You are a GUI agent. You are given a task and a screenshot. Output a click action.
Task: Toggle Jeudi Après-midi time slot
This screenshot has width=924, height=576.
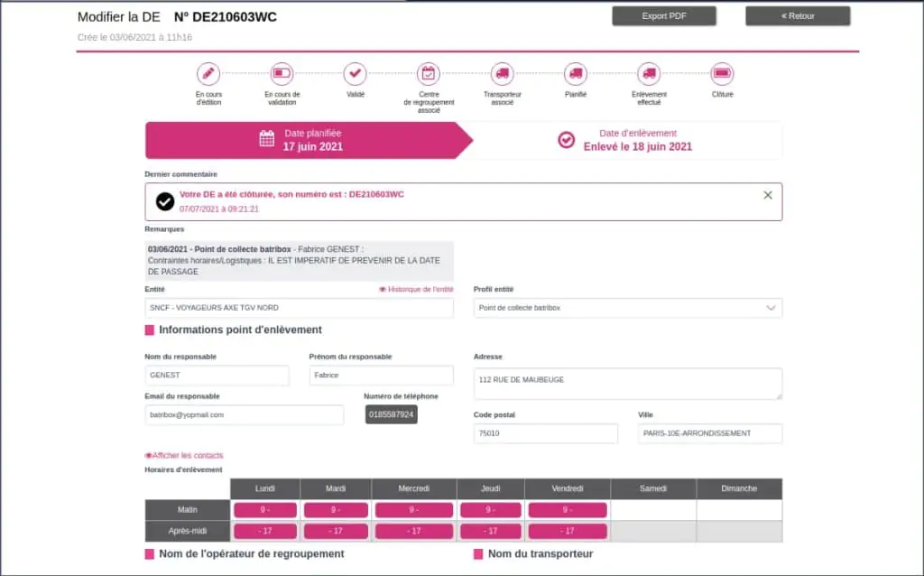click(x=490, y=531)
